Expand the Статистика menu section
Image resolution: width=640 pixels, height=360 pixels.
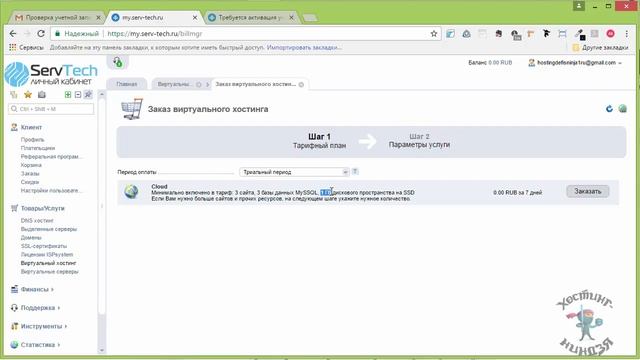(35, 344)
